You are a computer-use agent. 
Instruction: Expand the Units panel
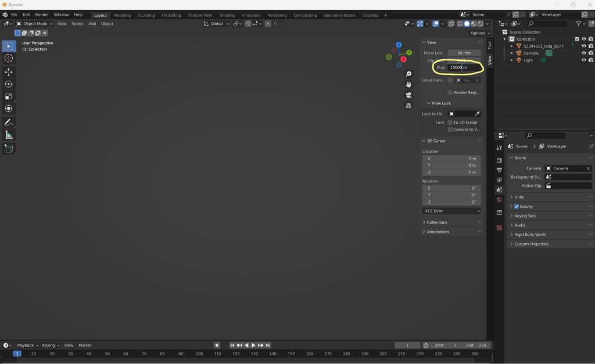(519, 197)
